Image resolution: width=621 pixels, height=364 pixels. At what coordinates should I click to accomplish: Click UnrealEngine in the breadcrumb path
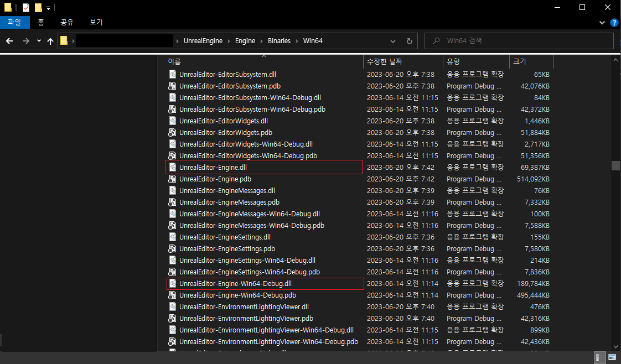(x=203, y=41)
